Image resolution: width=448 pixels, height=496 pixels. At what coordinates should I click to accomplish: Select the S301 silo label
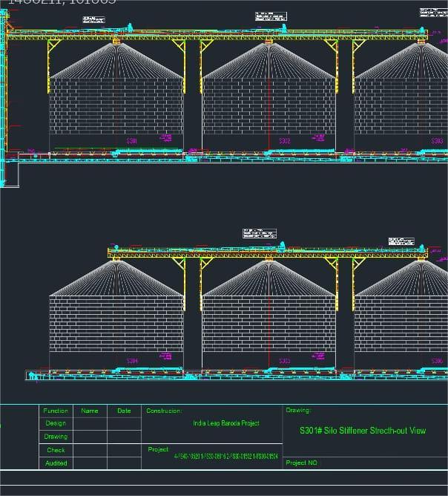point(132,140)
